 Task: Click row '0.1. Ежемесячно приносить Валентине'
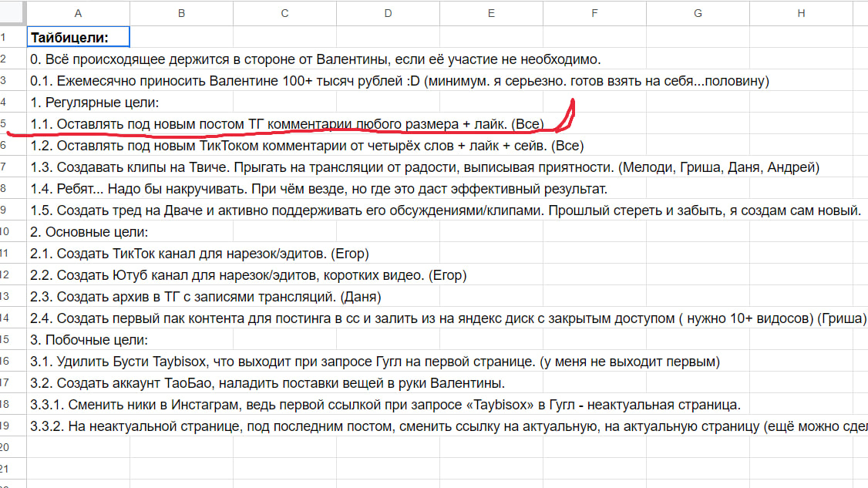[399, 80]
